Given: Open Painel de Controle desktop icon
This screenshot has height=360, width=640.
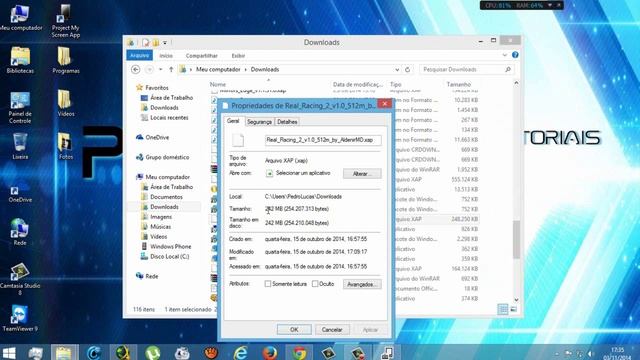Looking at the screenshot, I should pos(20,108).
